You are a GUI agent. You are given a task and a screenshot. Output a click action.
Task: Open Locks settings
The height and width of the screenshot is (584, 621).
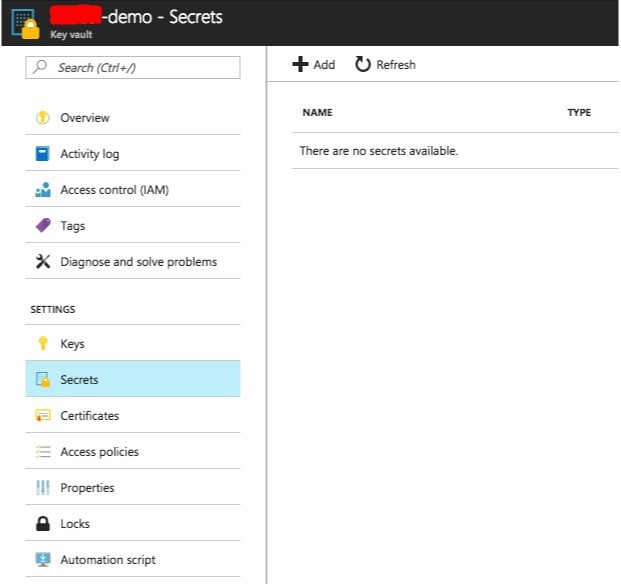point(133,523)
